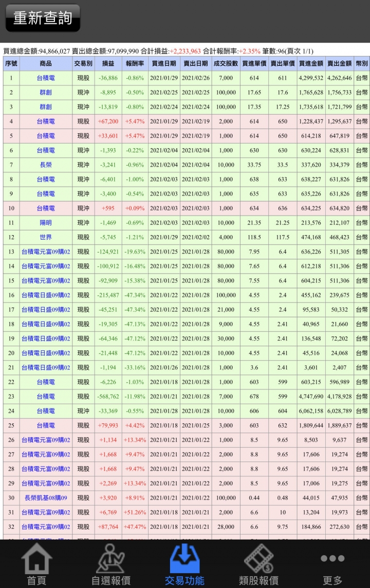Open 群創 link in row 2

[46, 92]
